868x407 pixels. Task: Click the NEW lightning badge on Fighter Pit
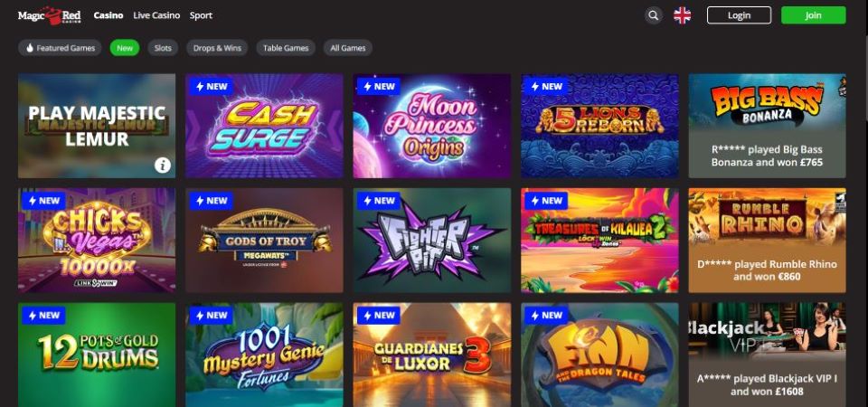click(379, 201)
